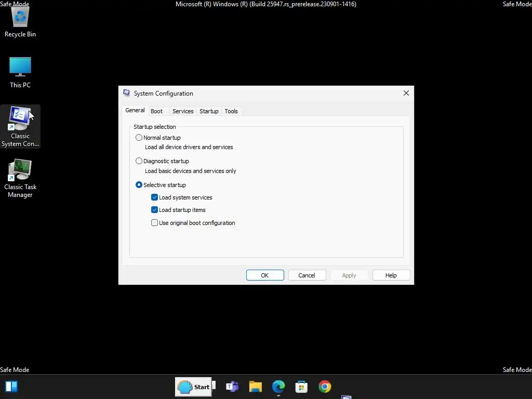Viewport: 532px width, 399px height.
Task: Launch Google Chrome from the taskbar
Action: [325, 387]
